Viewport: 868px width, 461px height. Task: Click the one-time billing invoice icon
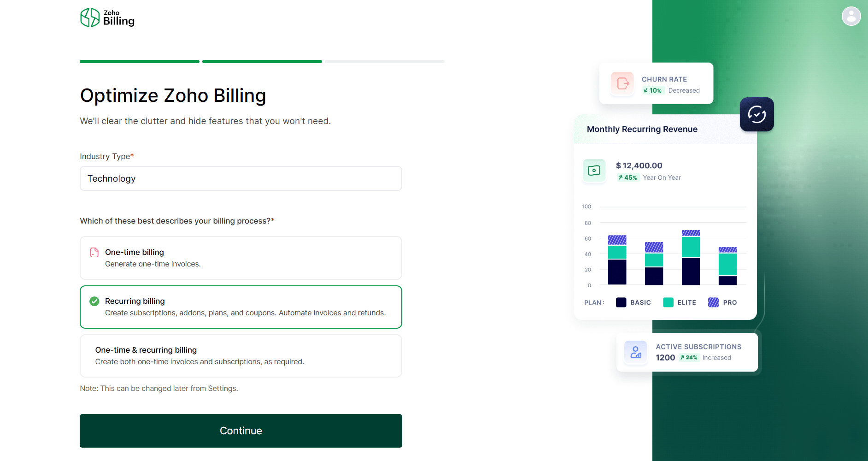[94, 252]
